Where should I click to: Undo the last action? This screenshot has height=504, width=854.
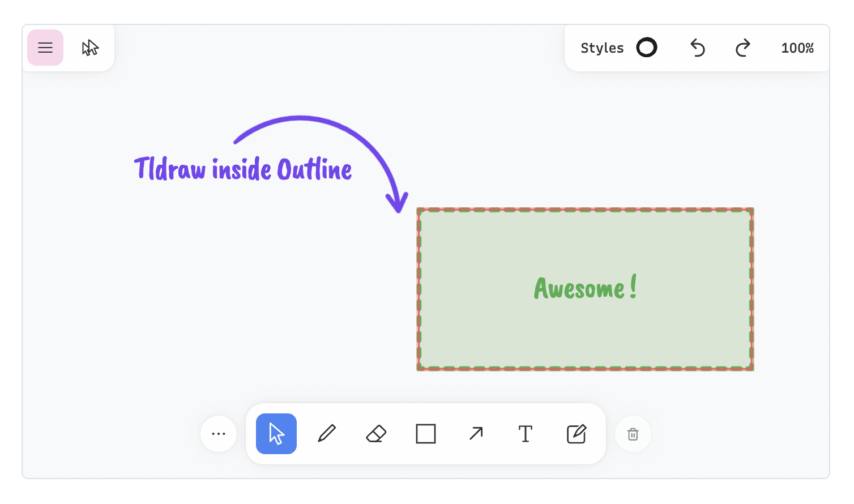tap(697, 48)
